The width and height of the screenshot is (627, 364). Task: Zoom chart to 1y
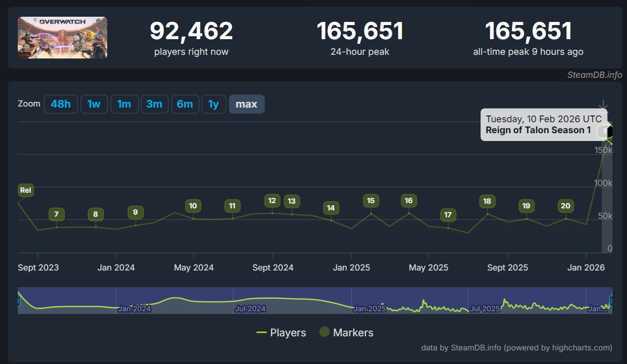[x=213, y=104]
